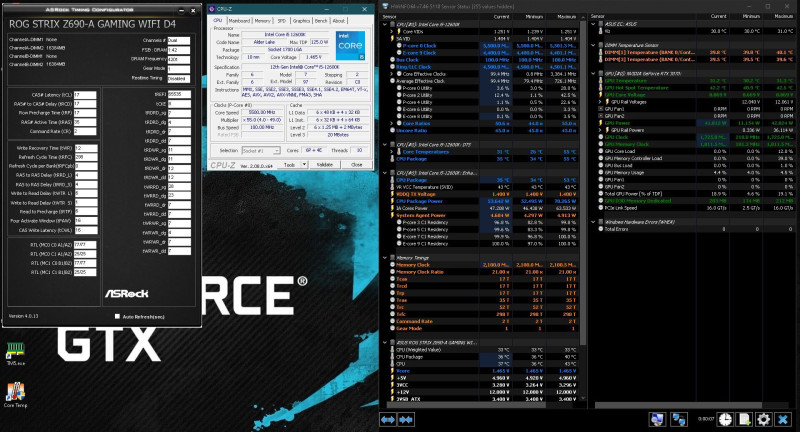Click HWiNFO left Maximum column header
800x432 pixels.
[566, 16]
